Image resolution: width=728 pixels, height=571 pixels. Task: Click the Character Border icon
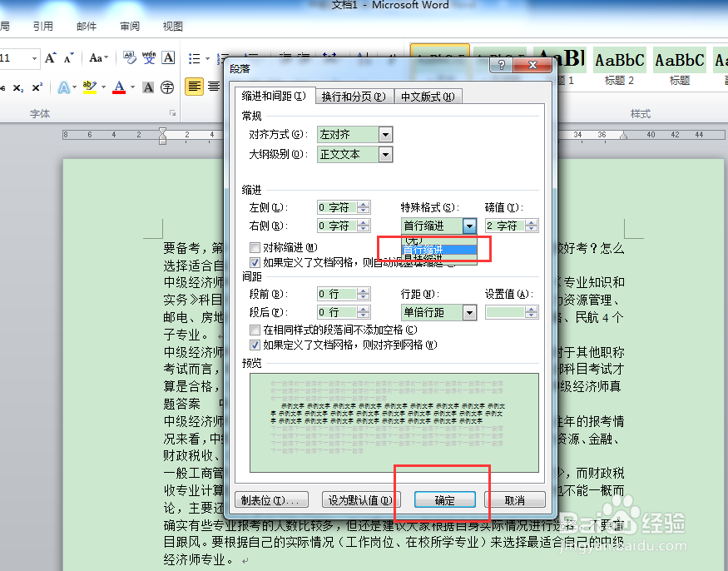168,58
